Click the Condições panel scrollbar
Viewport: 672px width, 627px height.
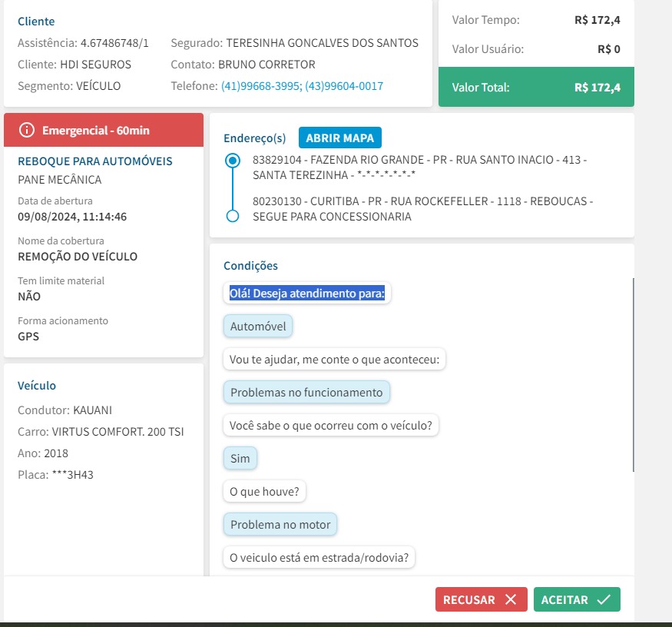point(633,374)
